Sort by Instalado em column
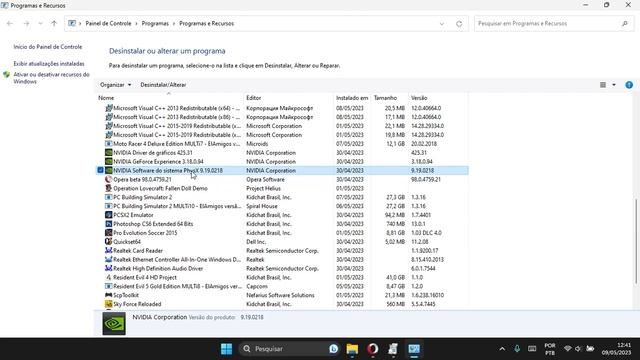 (x=352, y=98)
